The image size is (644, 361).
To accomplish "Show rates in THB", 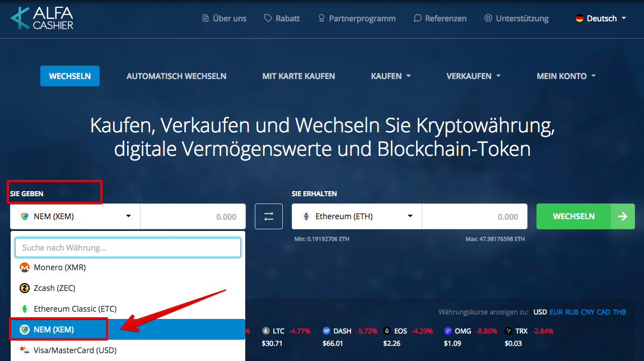I will tap(619, 312).
